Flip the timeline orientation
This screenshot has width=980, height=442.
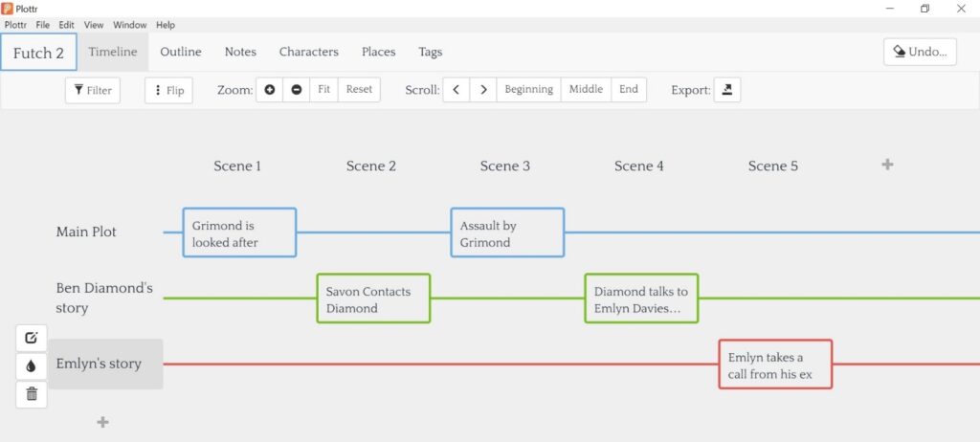pyautogui.click(x=168, y=90)
